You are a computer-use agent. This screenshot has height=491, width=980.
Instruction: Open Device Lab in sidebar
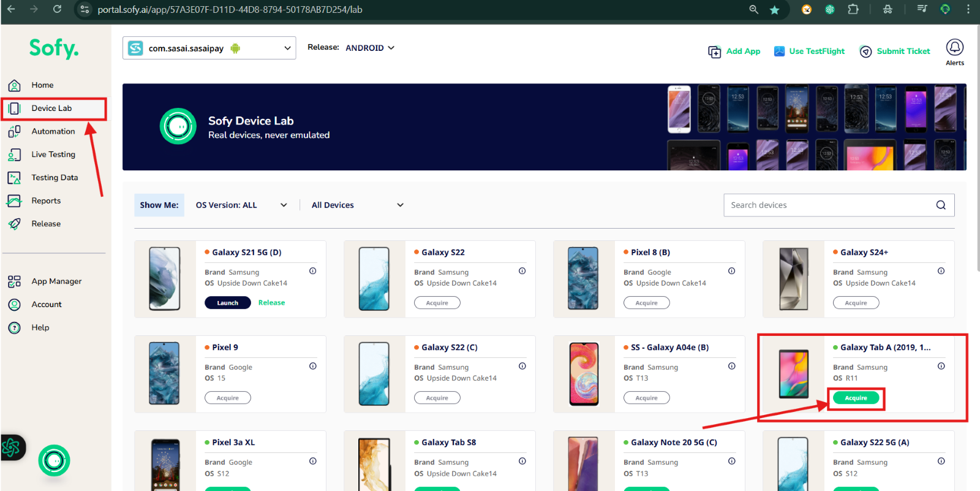point(51,108)
